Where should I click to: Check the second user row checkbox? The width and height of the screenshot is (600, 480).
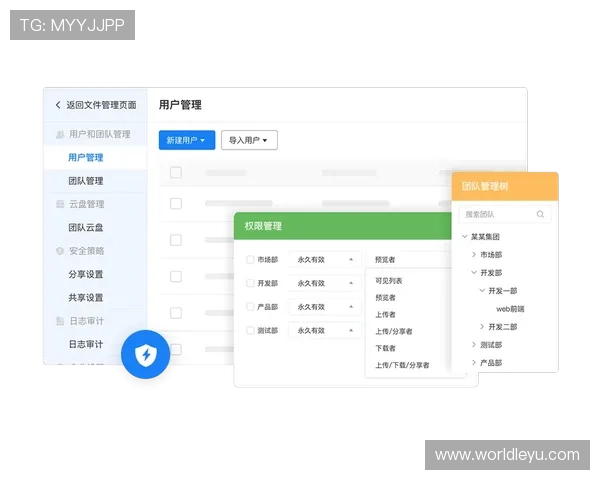click(176, 240)
